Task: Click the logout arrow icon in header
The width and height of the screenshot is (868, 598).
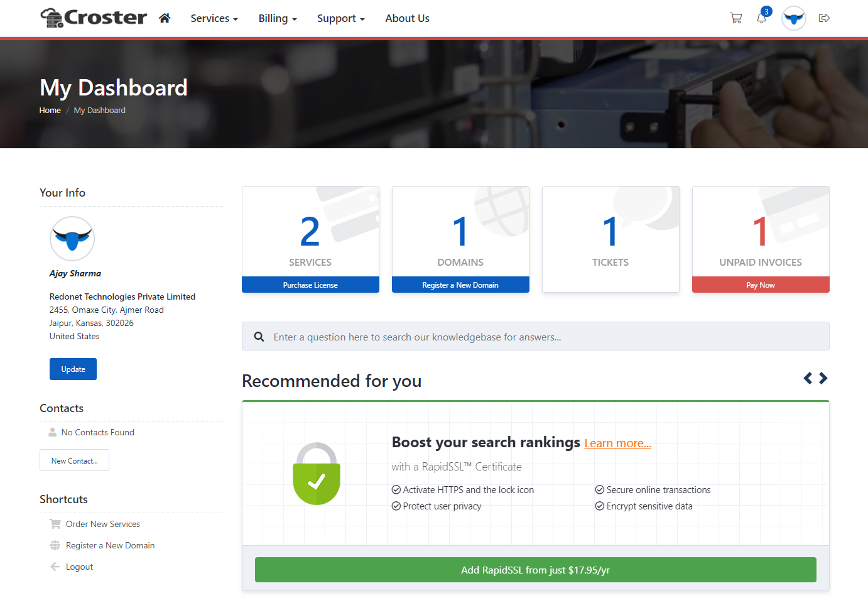Action: (x=824, y=18)
